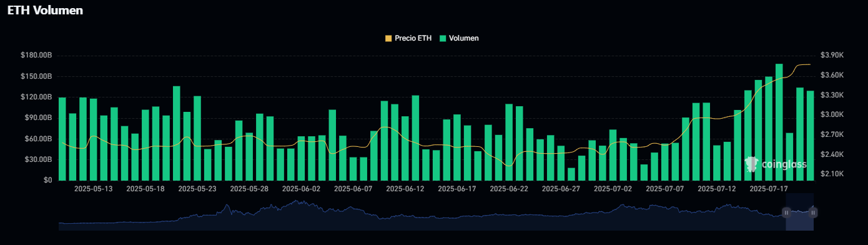Click the 2025-07-12 date label
Image resolution: width=868 pixels, height=245 pixels.
coord(717,188)
